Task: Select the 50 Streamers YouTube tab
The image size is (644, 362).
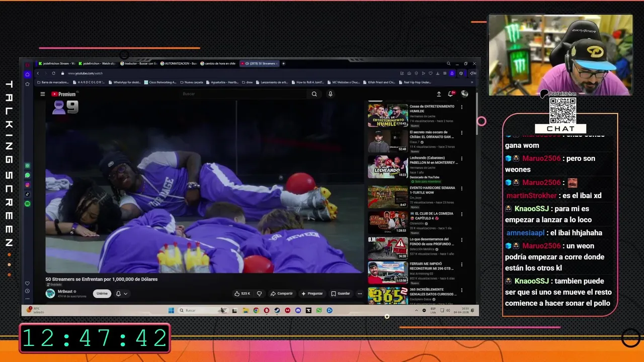Action: coord(259,63)
